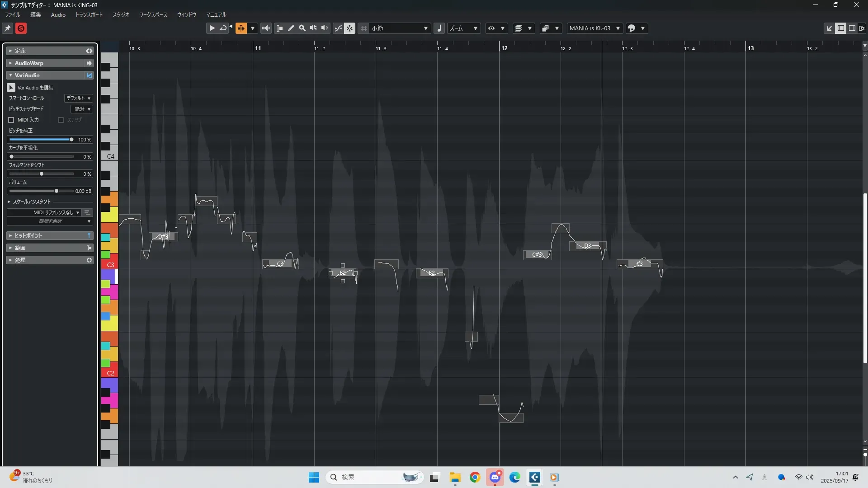
Task: Click VariAudio を編集 arrow tool button
Action: (11, 87)
